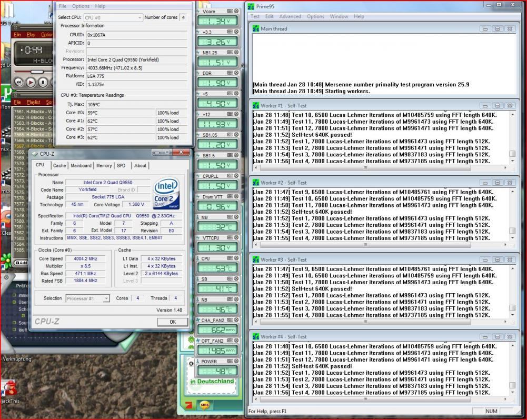The width and height of the screenshot is (527, 420).
Task: Open the Help menu in Core Temp
Action: tap(100, 6)
